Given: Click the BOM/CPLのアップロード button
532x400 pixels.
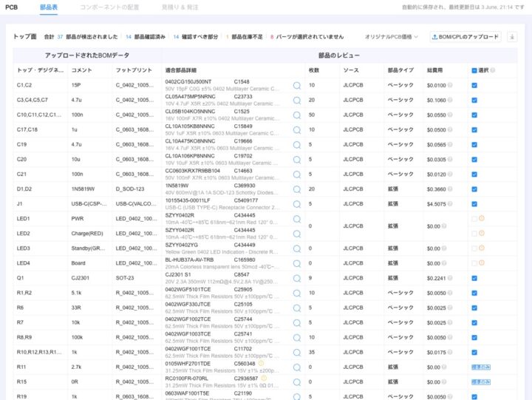Looking at the screenshot, I should click(x=465, y=36).
